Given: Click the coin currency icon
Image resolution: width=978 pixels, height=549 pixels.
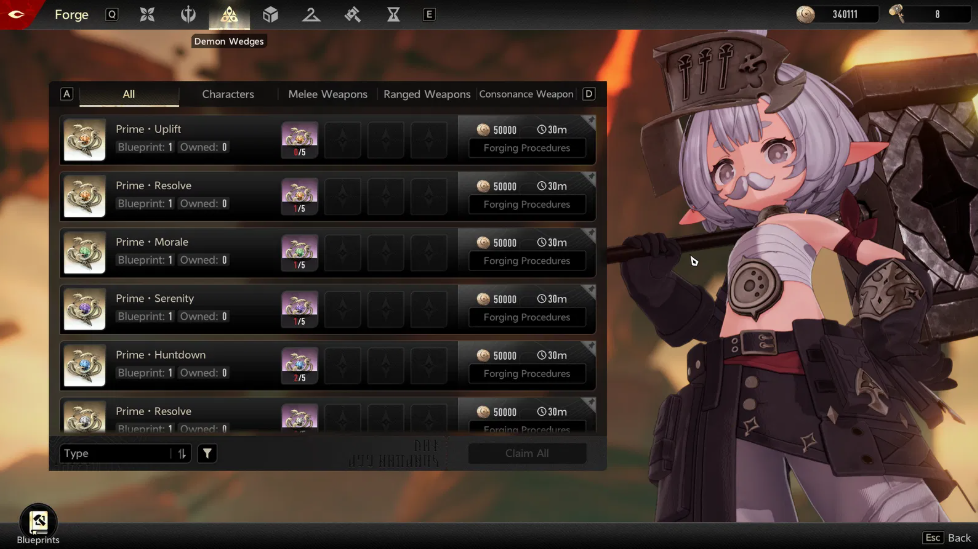Looking at the screenshot, I should click(805, 14).
